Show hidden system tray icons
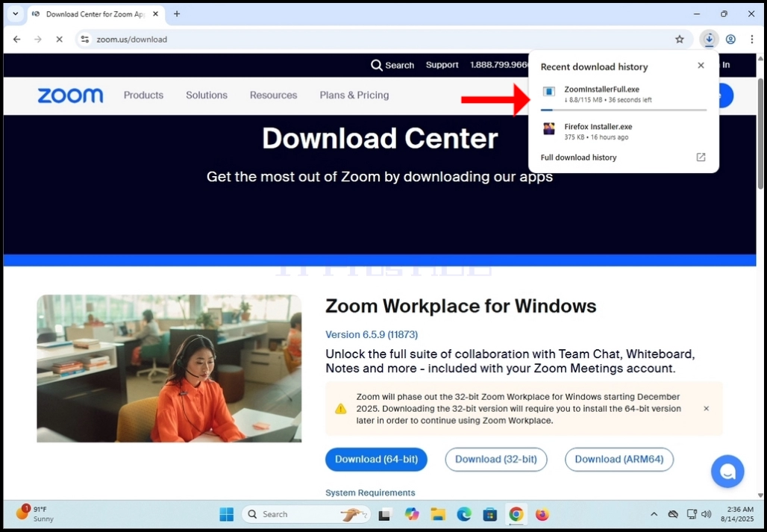 click(654, 514)
